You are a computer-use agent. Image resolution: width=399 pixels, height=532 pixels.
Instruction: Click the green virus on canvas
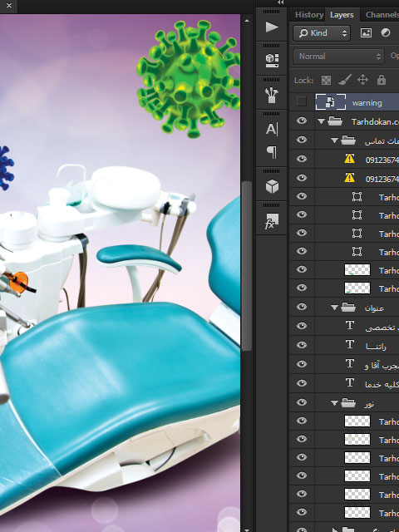tap(189, 78)
